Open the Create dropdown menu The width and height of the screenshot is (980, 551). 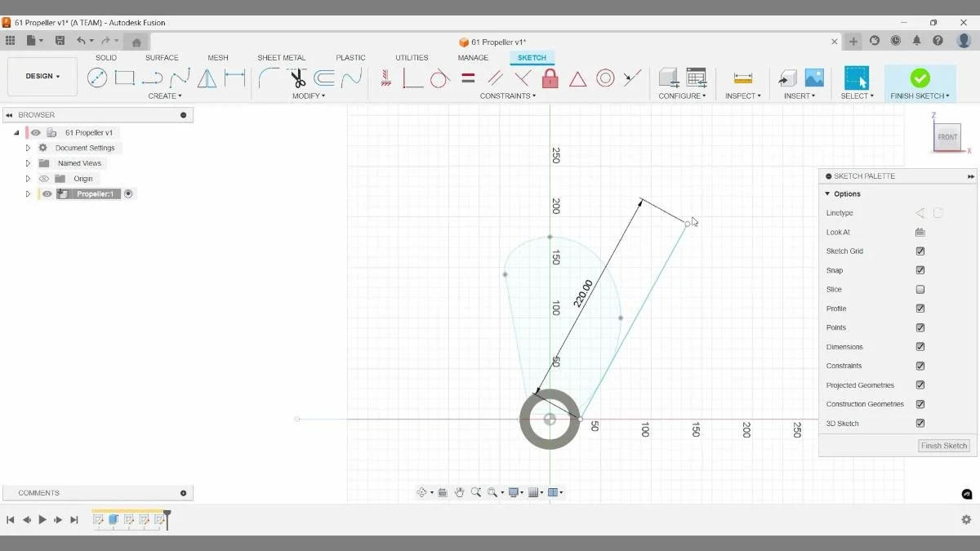(x=165, y=96)
